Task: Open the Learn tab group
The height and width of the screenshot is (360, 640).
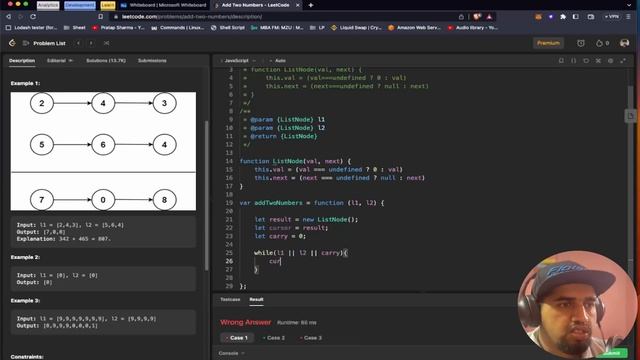Action: click(x=108, y=5)
